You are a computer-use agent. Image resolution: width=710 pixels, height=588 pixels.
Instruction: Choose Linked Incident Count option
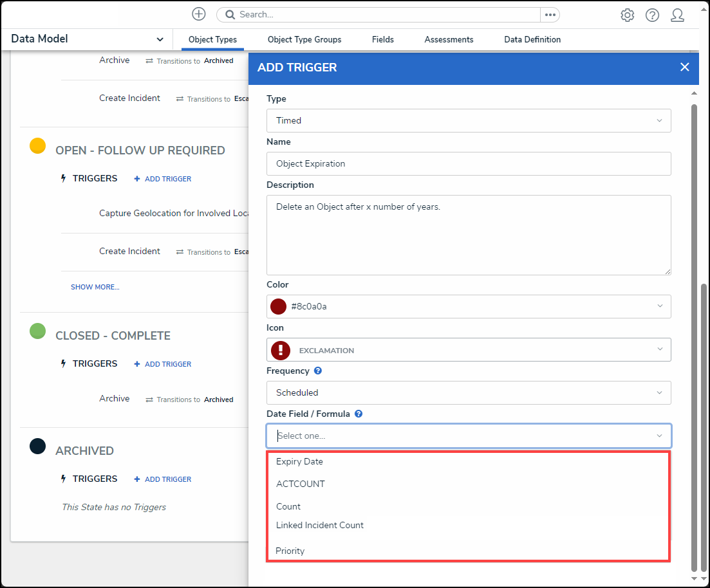tap(320, 526)
